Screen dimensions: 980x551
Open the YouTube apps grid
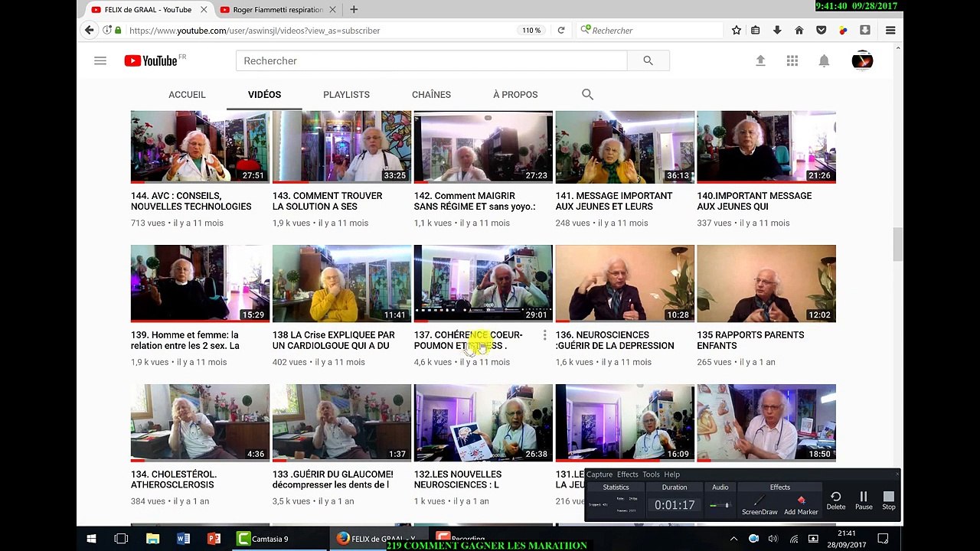(792, 60)
